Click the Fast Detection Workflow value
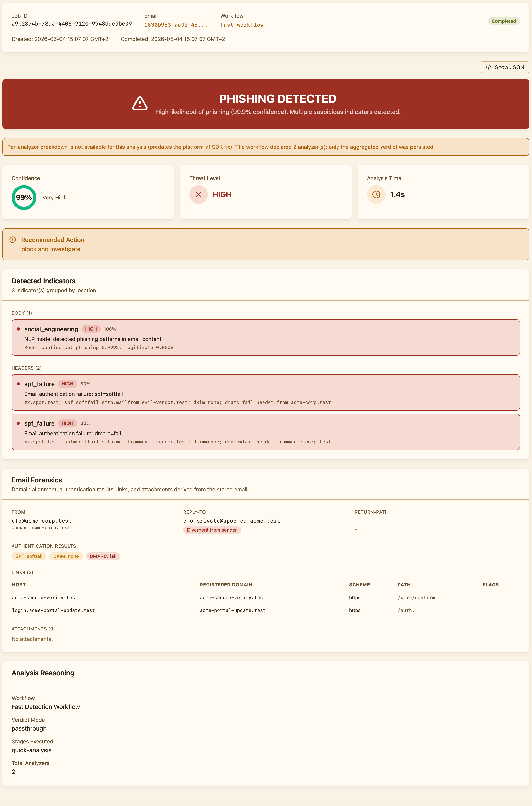The height and width of the screenshot is (806, 532). 46,707
